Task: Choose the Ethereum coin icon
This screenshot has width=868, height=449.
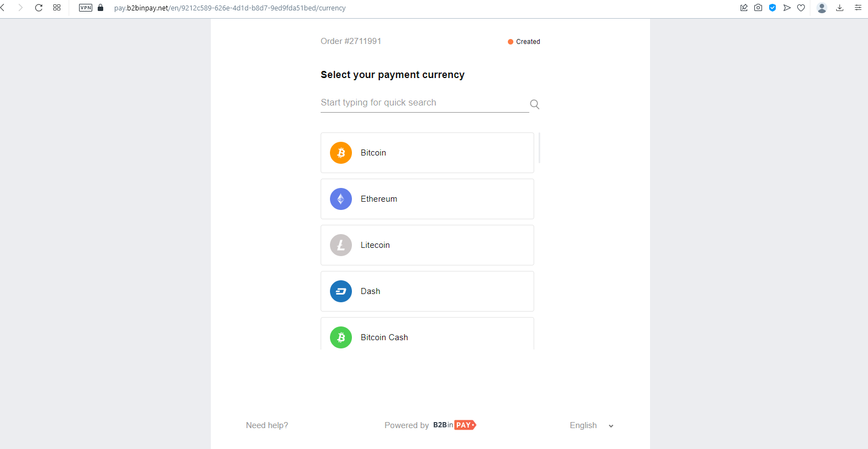Action: (x=341, y=199)
